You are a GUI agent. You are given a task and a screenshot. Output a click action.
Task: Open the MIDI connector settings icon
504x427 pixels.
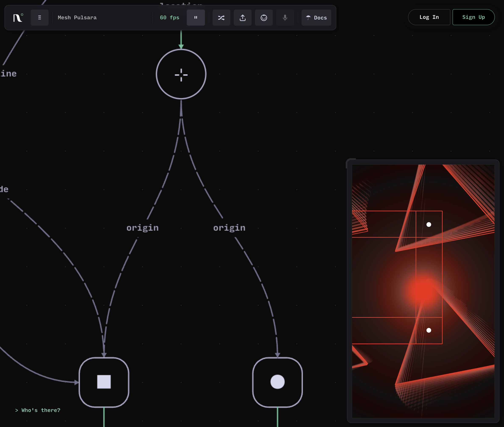point(264,18)
